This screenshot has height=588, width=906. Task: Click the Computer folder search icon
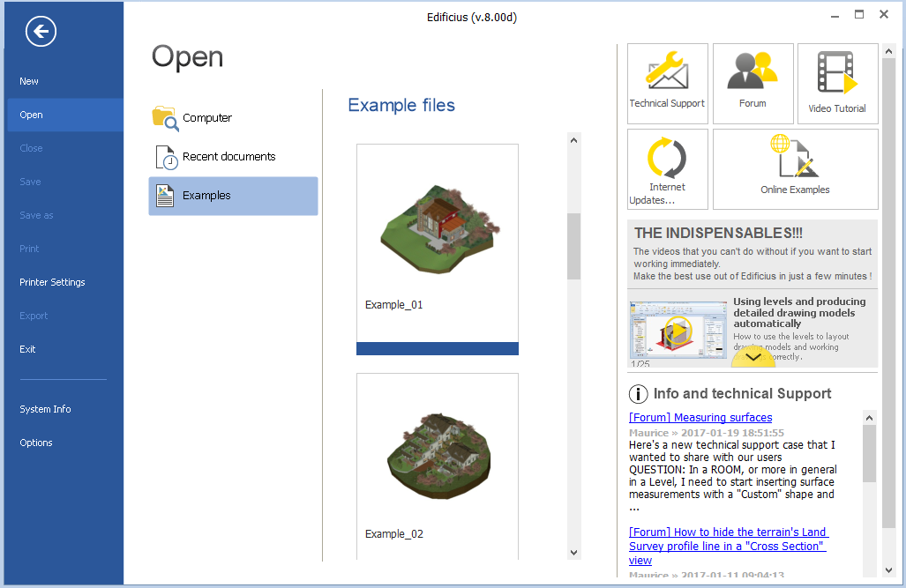(165, 118)
